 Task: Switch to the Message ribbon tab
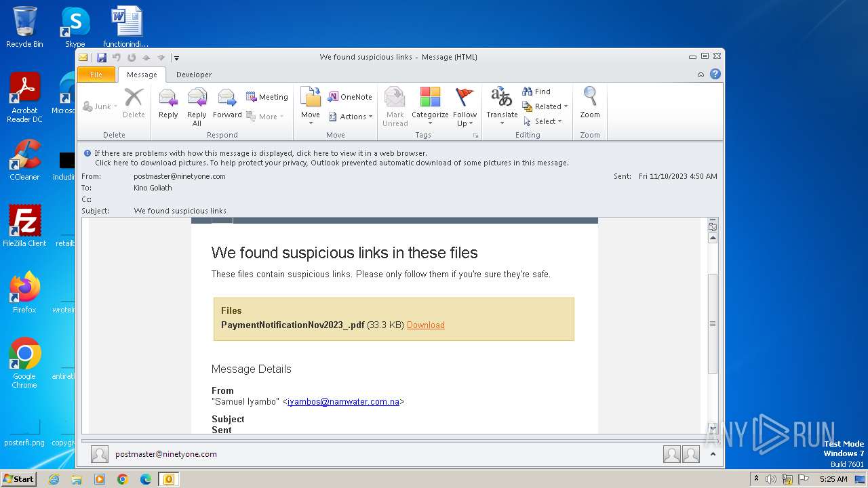[142, 75]
